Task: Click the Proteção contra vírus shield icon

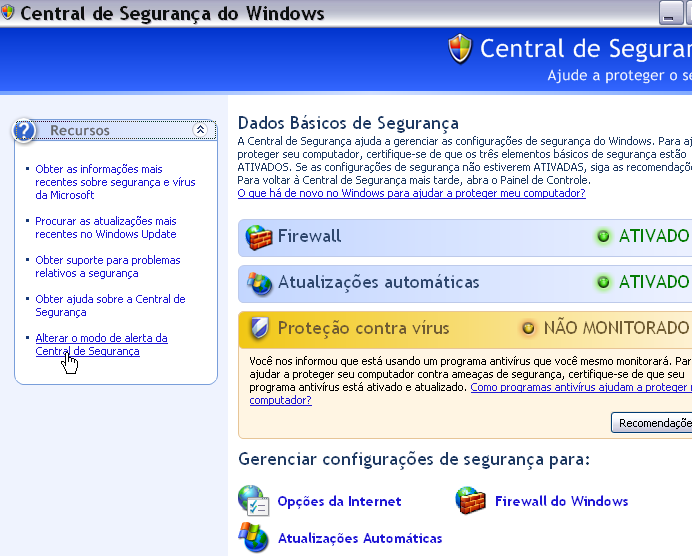Action: point(259,328)
